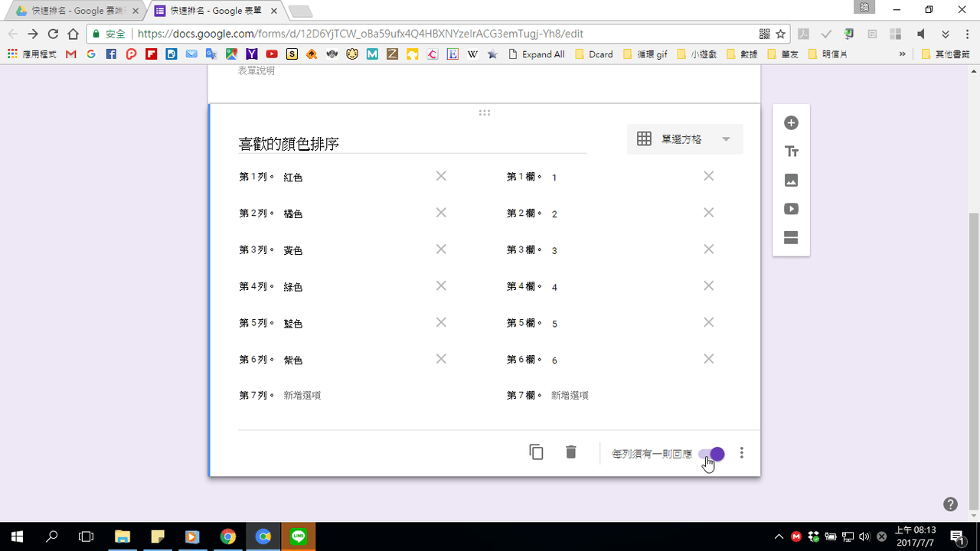Screen dimensions: 980x551
Task: Add new column option in 第7欄
Action: coord(570,396)
